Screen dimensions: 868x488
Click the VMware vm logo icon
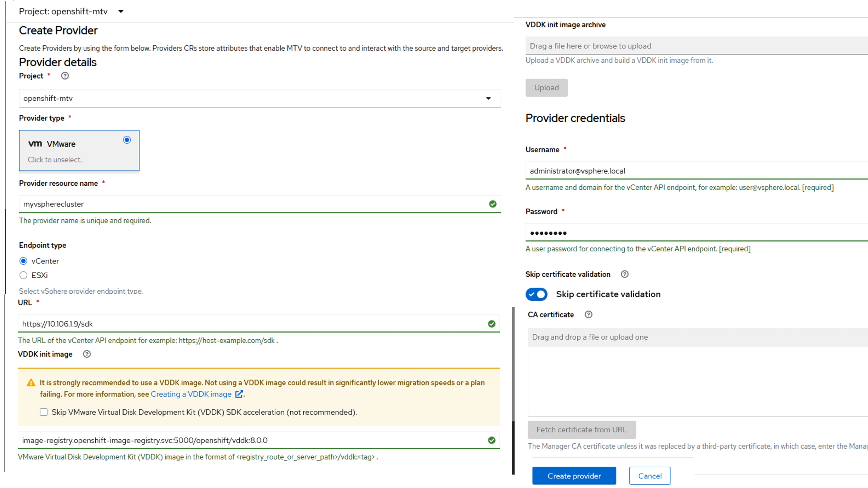tap(35, 144)
